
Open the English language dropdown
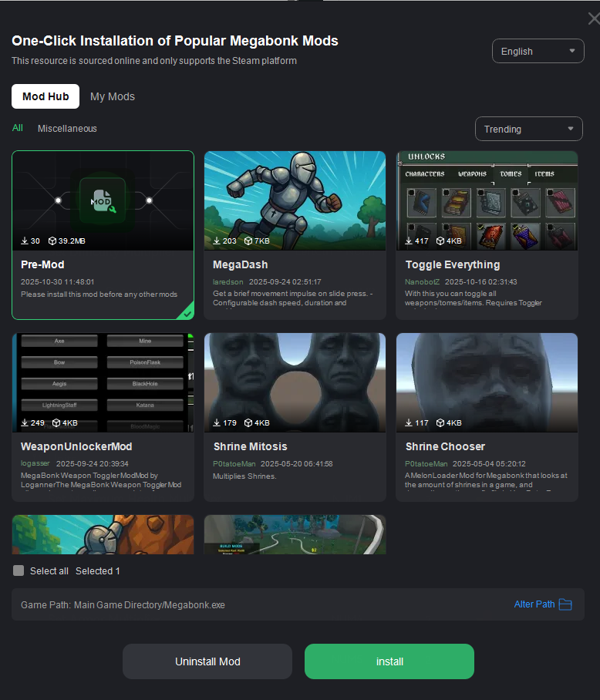[537, 51]
